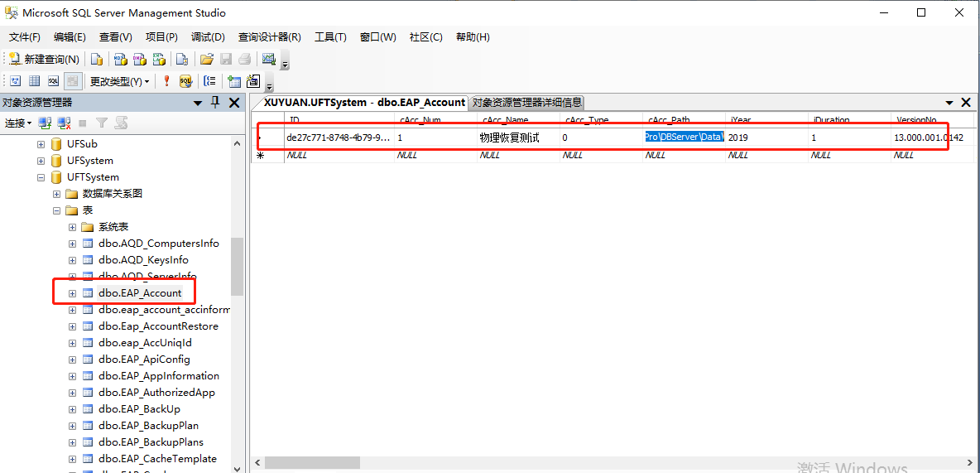Click the Save floppy disk icon

pyautogui.click(x=226, y=60)
